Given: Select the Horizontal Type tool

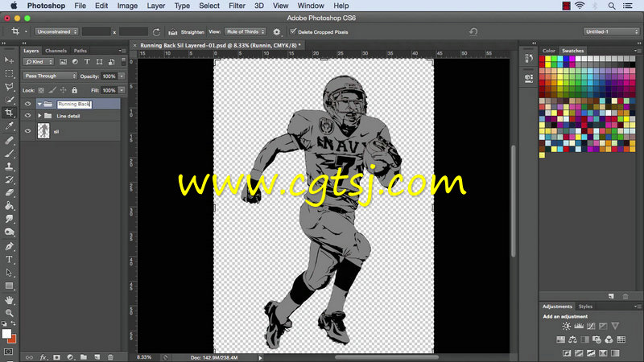Looking at the screenshot, I should (x=9, y=259).
